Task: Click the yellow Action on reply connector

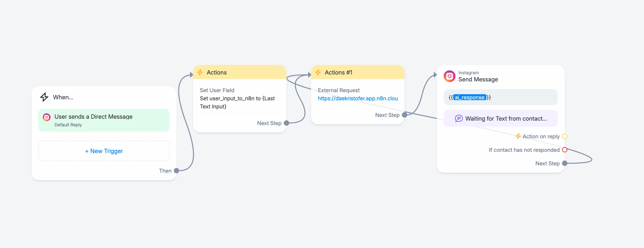Action: click(x=565, y=136)
